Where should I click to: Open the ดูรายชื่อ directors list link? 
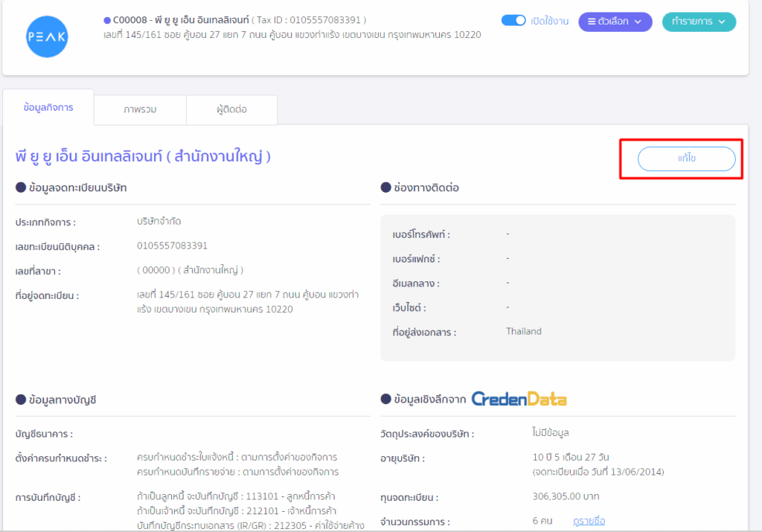[589, 521]
